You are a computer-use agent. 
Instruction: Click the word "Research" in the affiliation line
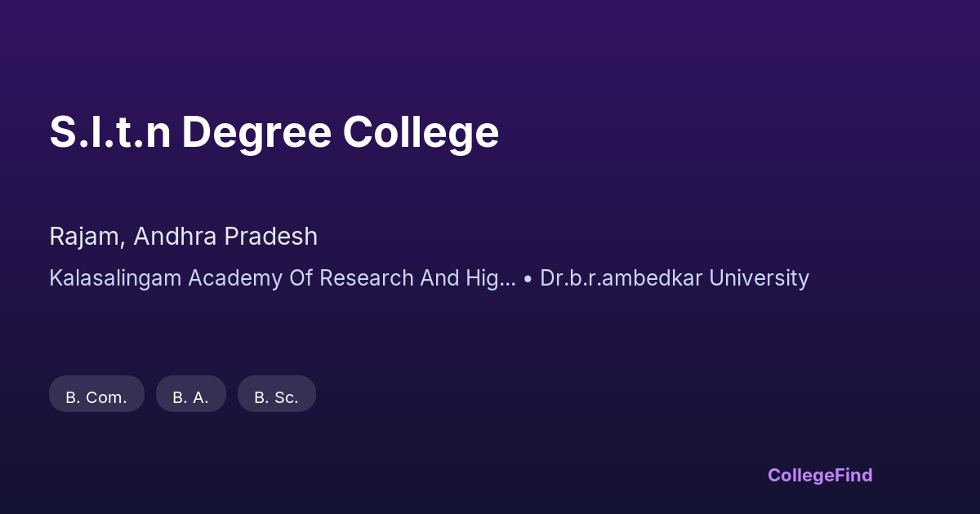click(x=367, y=278)
